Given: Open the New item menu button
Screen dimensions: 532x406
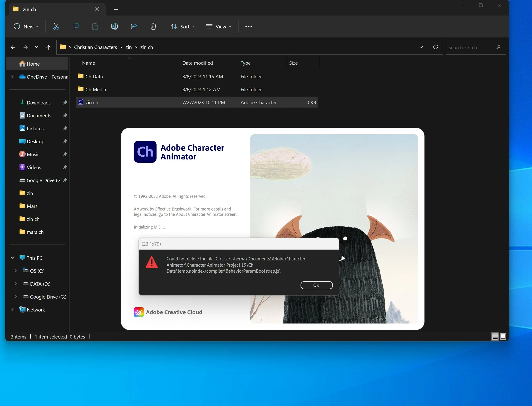Looking at the screenshot, I should [x=26, y=27].
